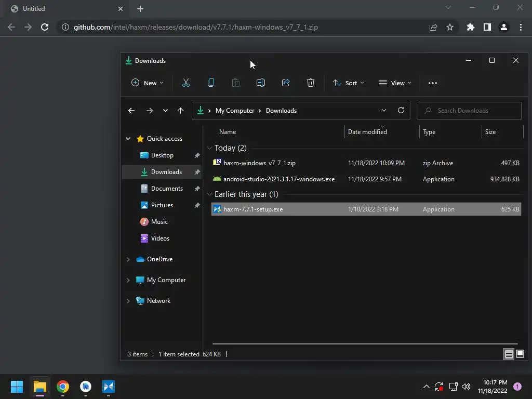Expand Network in navigation pane
532x399 pixels.
(x=128, y=301)
